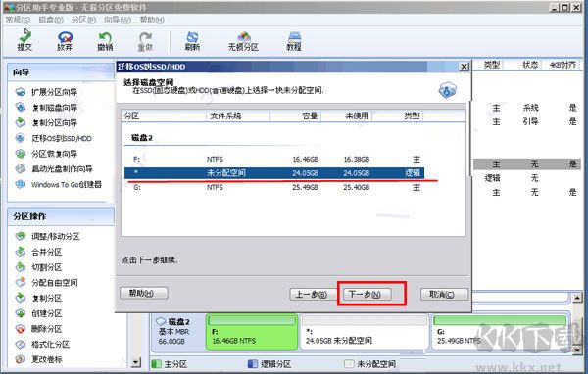This screenshot has height=374, width=588.
Task: Click the 刷新 (refresh) toolbar icon
Action: [x=192, y=40]
